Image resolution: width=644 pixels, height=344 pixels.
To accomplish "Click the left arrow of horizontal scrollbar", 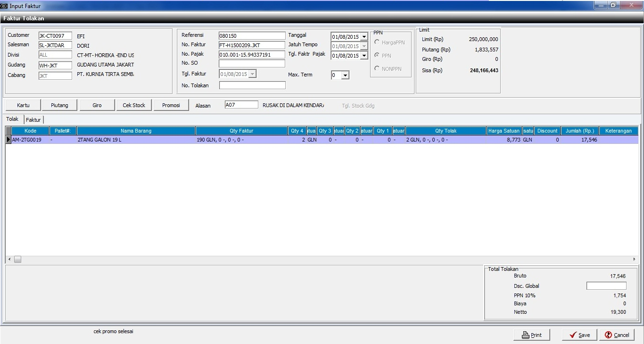I will (x=9, y=260).
